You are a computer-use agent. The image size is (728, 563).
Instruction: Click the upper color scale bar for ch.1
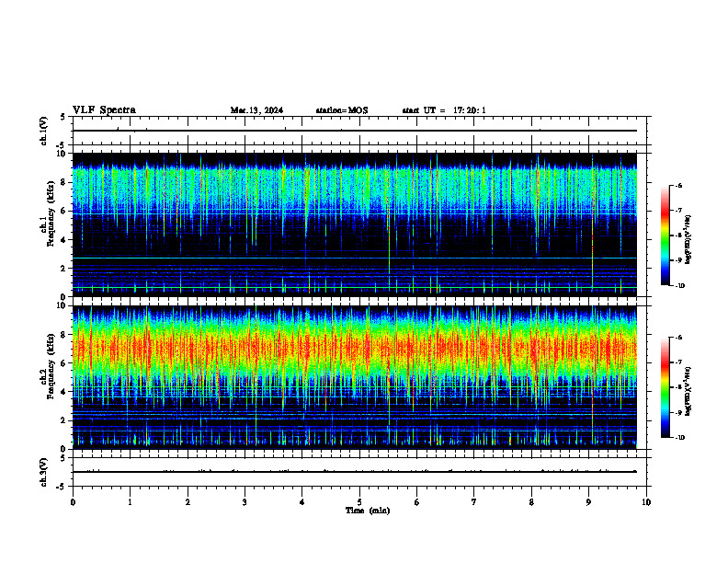pos(665,236)
